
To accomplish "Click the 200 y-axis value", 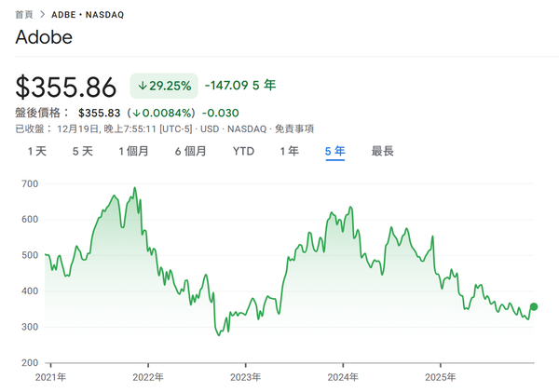I will coord(30,363).
